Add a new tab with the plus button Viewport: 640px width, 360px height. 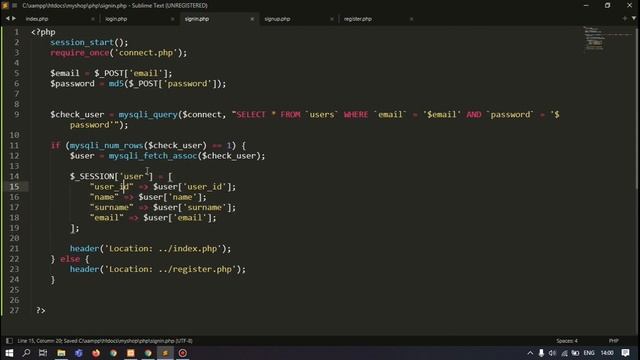(624, 18)
